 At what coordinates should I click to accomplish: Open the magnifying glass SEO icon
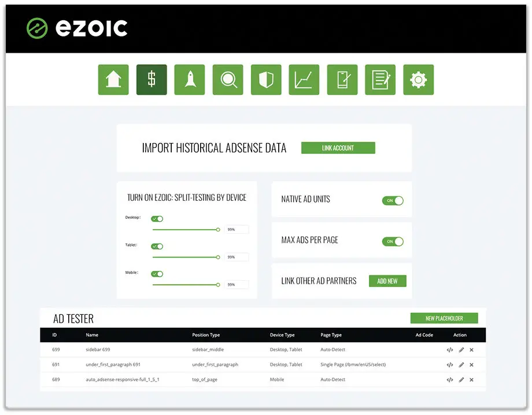click(228, 80)
